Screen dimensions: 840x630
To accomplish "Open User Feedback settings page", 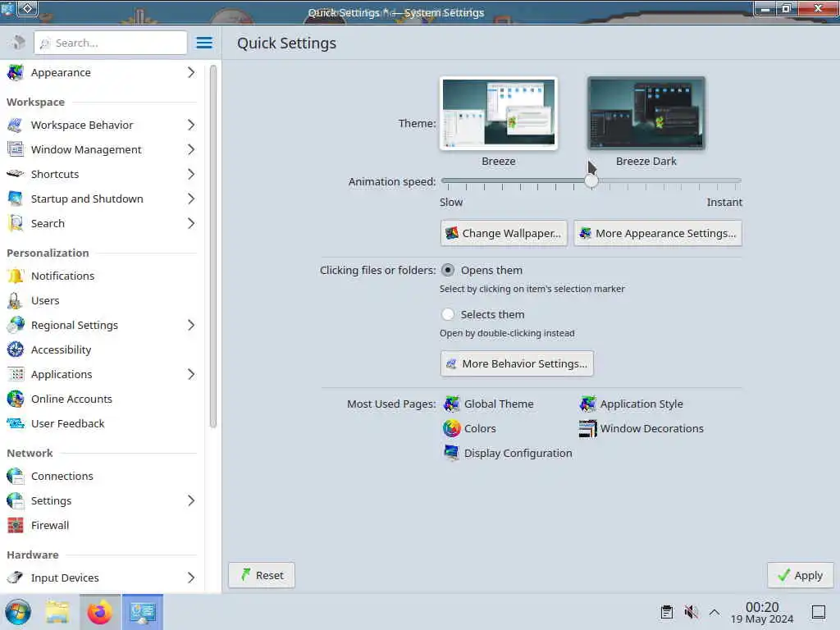I will tap(102, 424).
